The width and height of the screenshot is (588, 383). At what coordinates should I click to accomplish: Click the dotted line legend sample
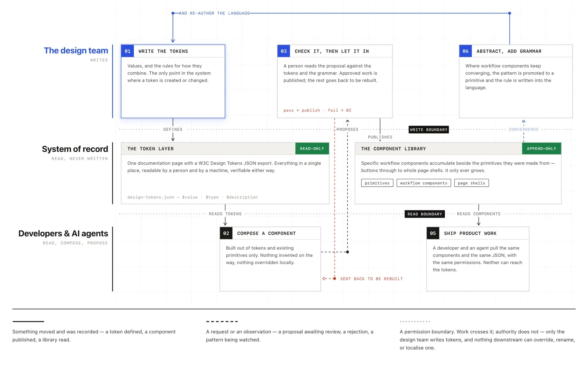pyautogui.click(x=415, y=321)
